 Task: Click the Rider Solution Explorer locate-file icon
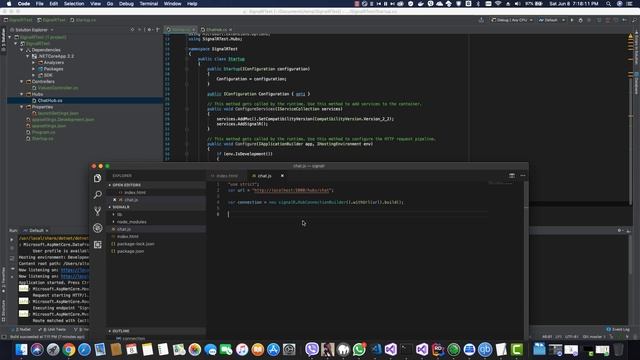(x=132, y=30)
